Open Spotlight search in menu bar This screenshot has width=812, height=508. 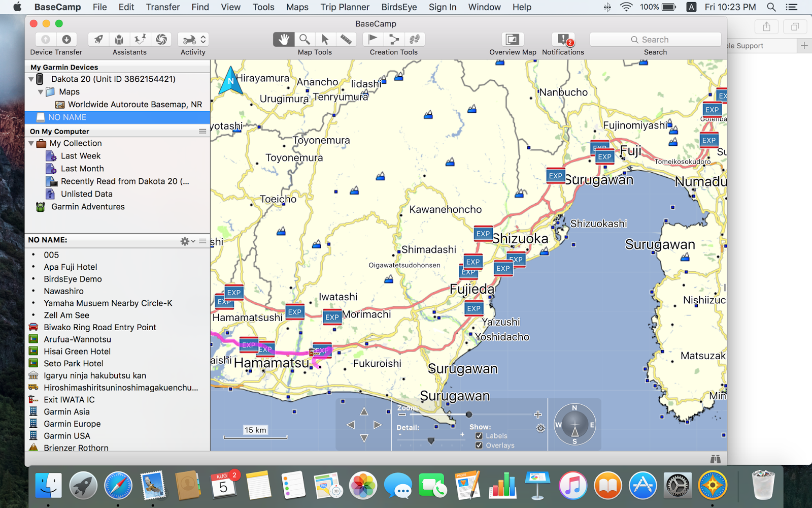tap(771, 7)
